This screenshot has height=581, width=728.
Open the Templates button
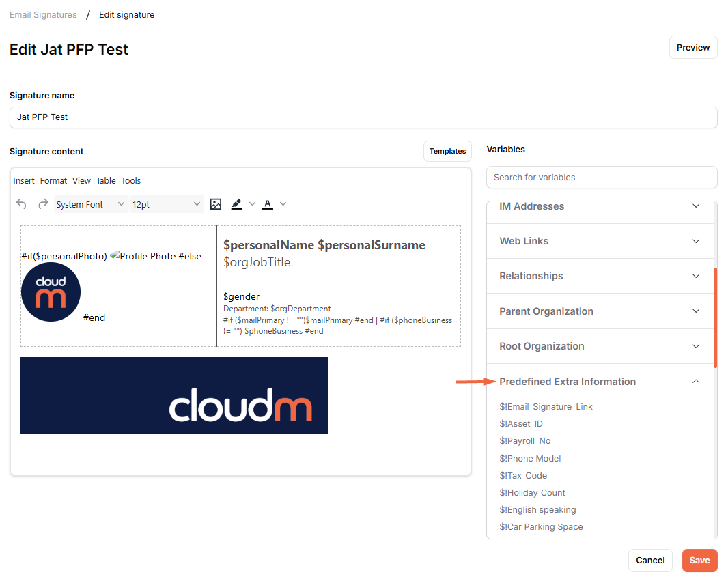[x=447, y=152]
